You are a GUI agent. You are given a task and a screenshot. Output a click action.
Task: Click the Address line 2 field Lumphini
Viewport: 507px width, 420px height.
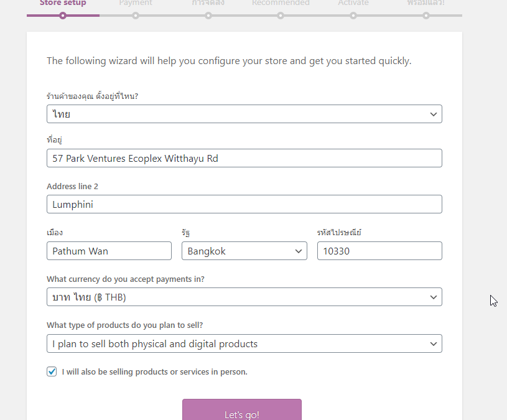[244, 204]
